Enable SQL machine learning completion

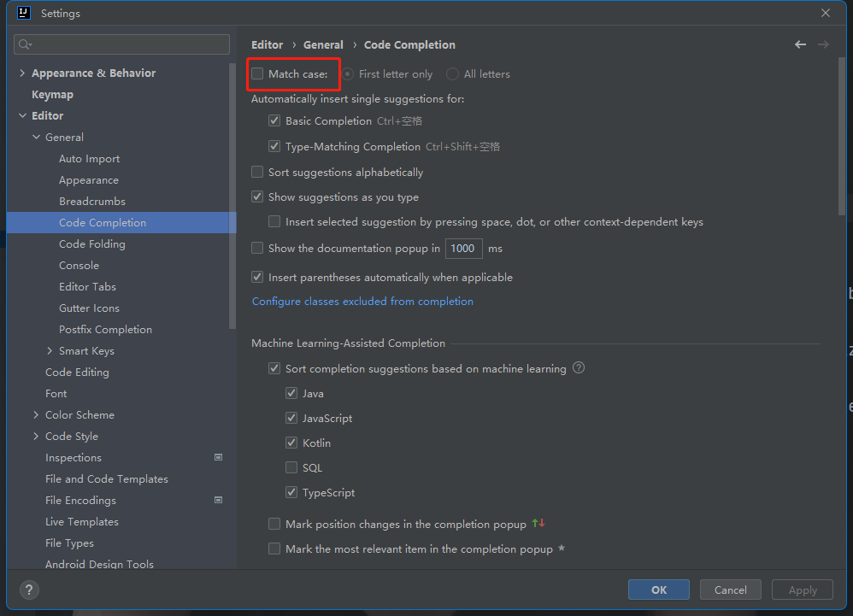[291, 467]
